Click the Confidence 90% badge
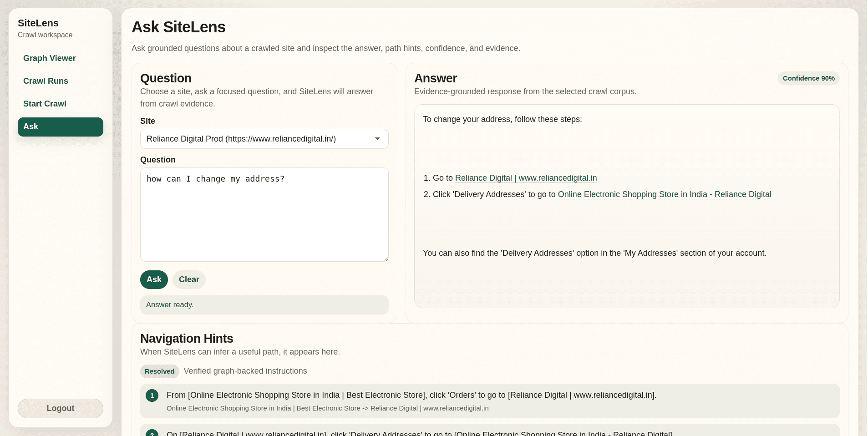Screen dimensions: 868x436 tap(808, 78)
